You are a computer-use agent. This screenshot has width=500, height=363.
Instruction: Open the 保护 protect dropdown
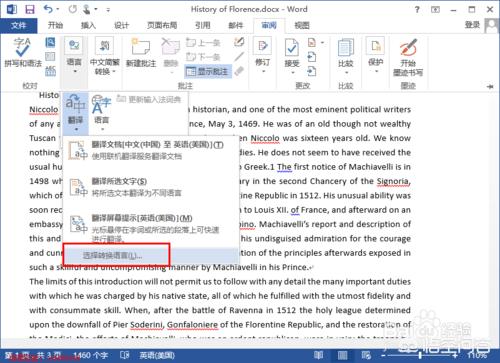coord(376,55)
